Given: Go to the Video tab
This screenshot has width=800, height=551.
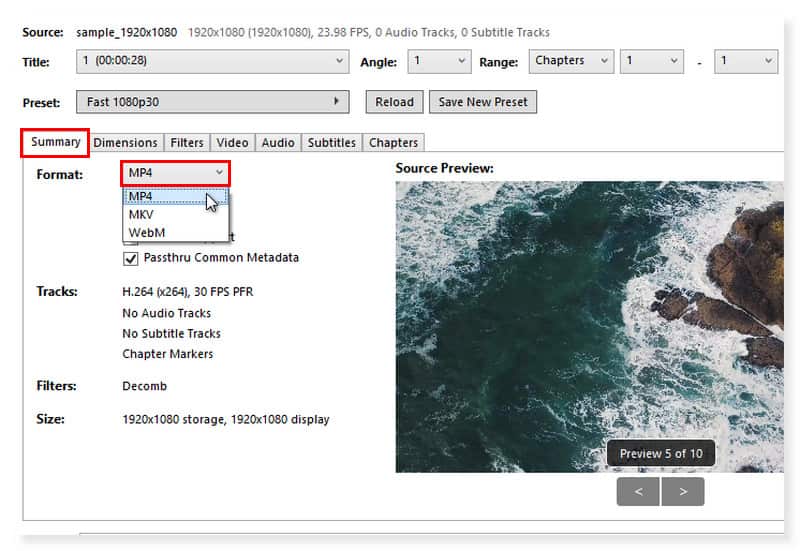Looking at the screenshot, I should [x=233, y=143].
